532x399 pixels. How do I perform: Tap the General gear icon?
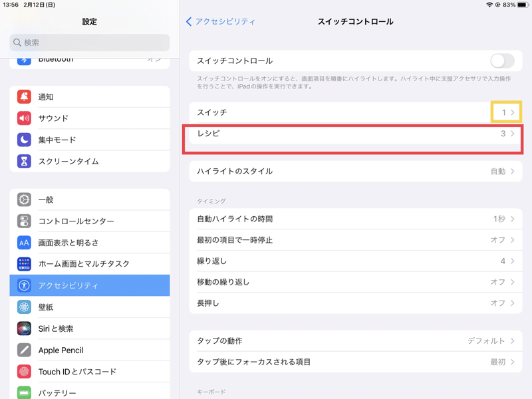tap(25, 199)
